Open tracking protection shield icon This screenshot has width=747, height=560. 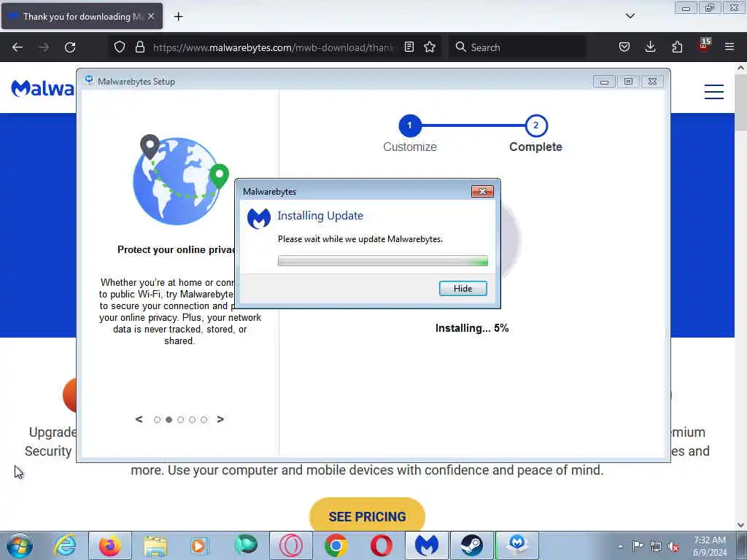tap(120, 47)
